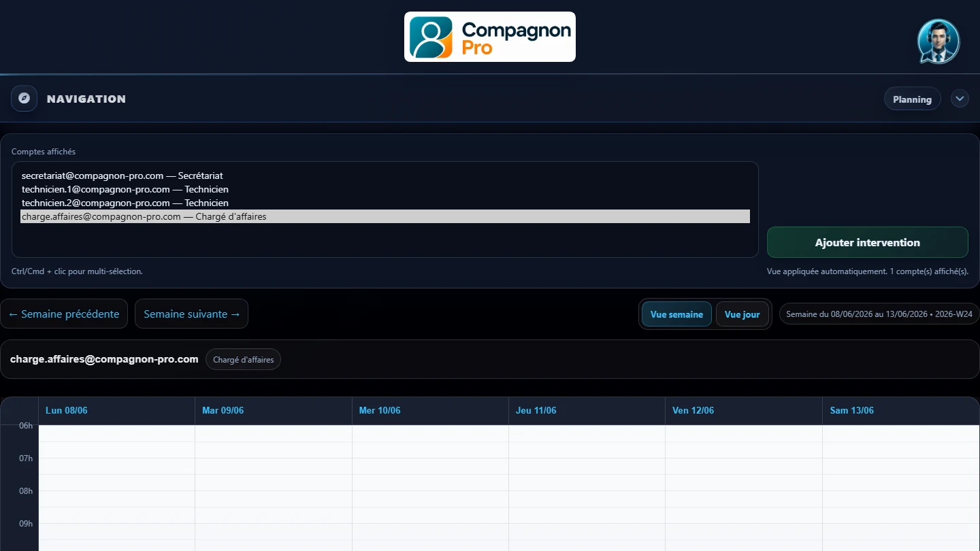
Task: Click the compass navigation icon
Action: (24, 98)
